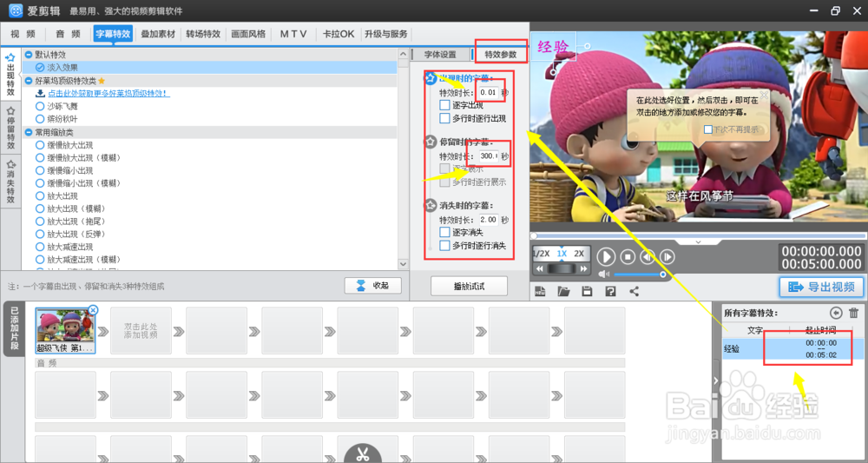The height and width of the screenshot is (463, 868).
Task: Select the 放大出现（反弹）effect
Action: (70, 234)
